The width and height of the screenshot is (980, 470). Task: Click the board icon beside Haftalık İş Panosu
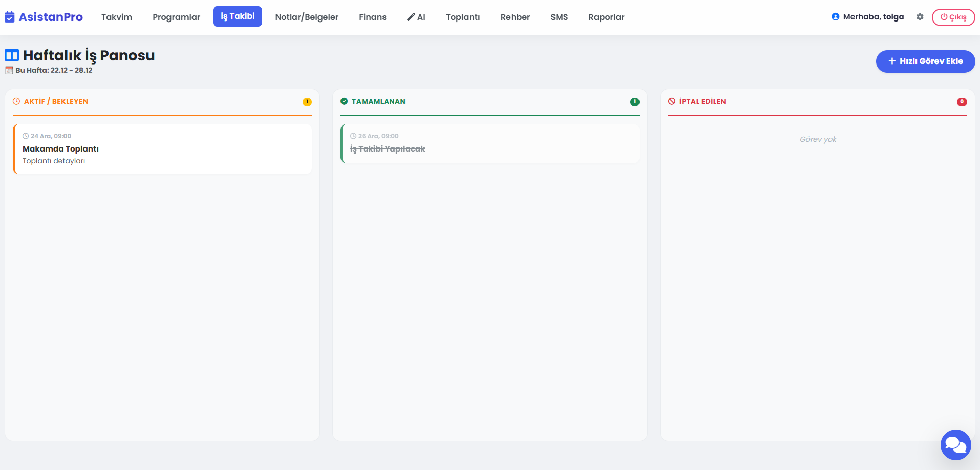click(x=12, y=55)
